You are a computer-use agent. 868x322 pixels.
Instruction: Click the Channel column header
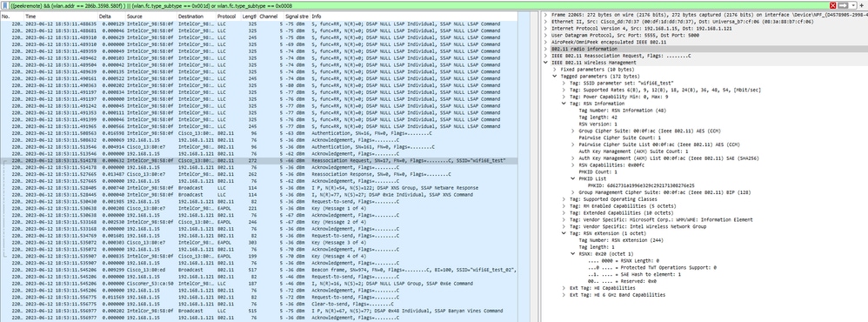click(270, 17)
